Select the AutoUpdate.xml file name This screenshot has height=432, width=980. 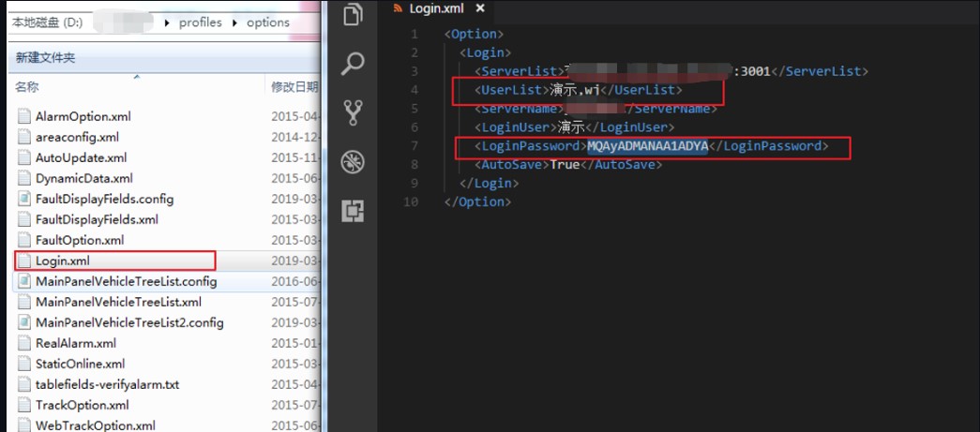(82, 158)
